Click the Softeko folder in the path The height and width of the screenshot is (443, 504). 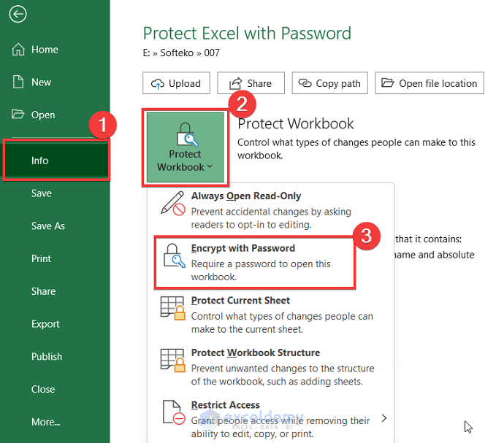(177, 53)
